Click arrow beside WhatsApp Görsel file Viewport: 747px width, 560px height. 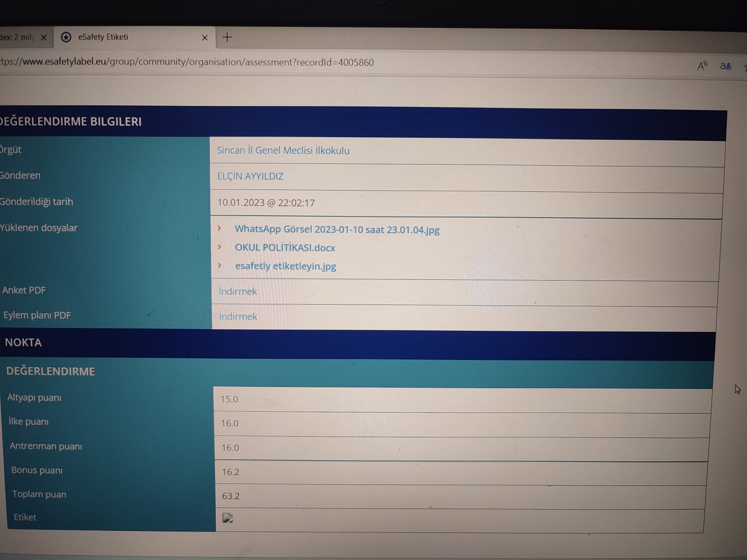220,228
